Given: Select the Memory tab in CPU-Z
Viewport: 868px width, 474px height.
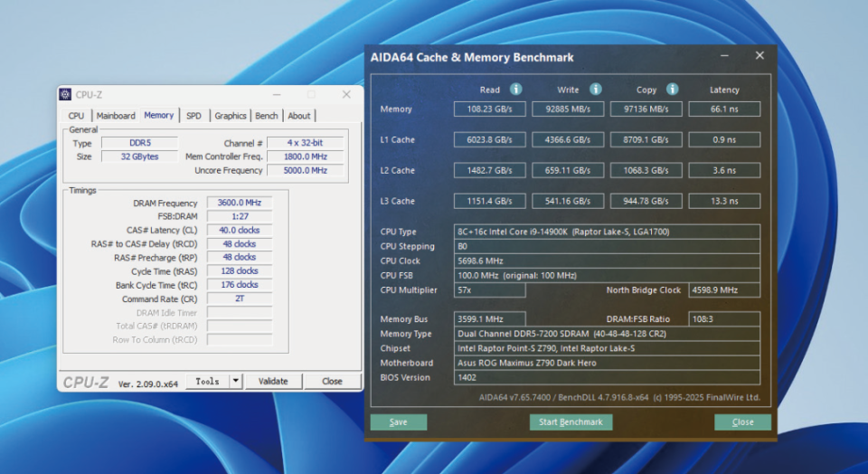Looking at the screenshot, I should coord(159,115).
